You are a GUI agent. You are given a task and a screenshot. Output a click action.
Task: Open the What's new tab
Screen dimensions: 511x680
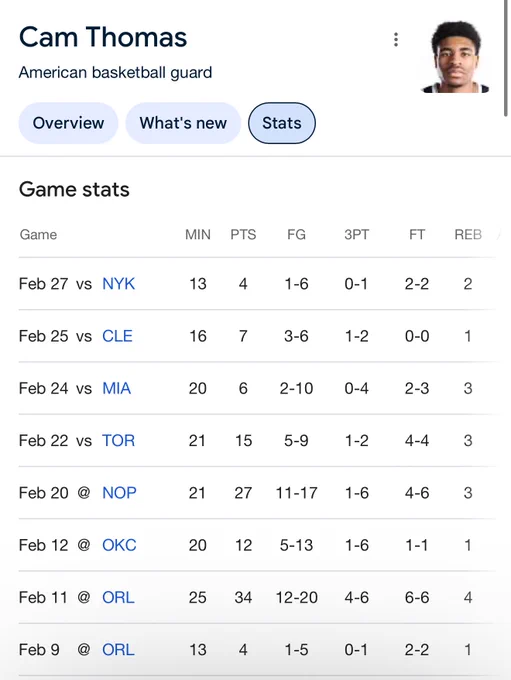coord(183,123)
